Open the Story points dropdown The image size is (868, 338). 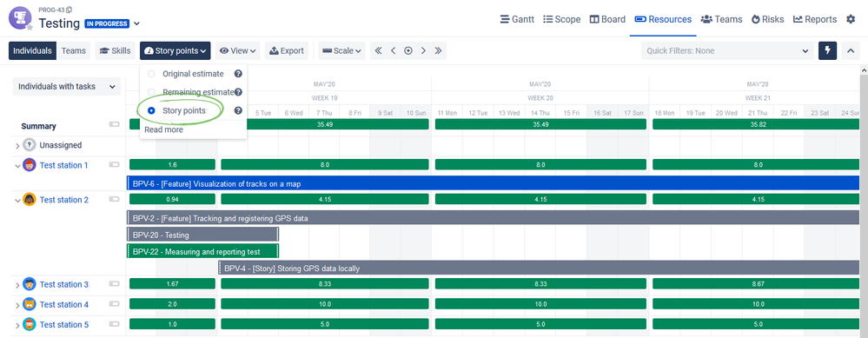tap(176, 51)
